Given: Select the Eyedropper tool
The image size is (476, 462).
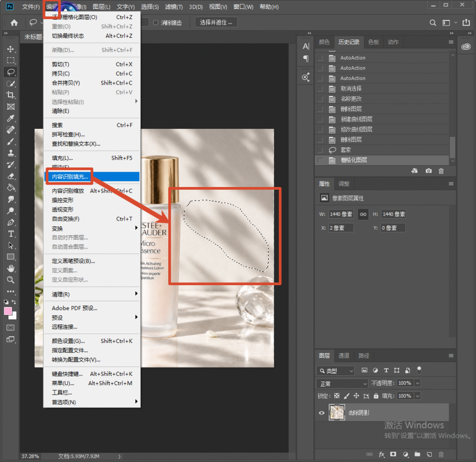Looking at the screenshot, I should 11,118.
